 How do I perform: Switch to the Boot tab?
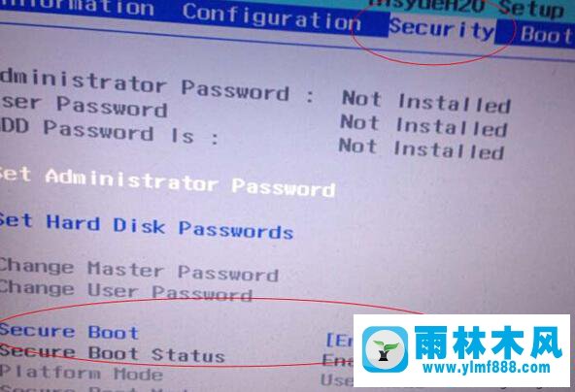[x=546, y=35]
